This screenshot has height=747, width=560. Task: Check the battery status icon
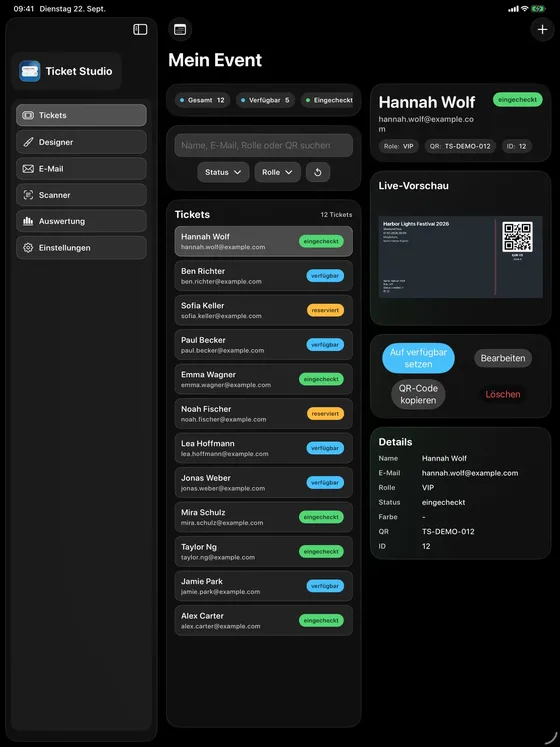point(539,9)
